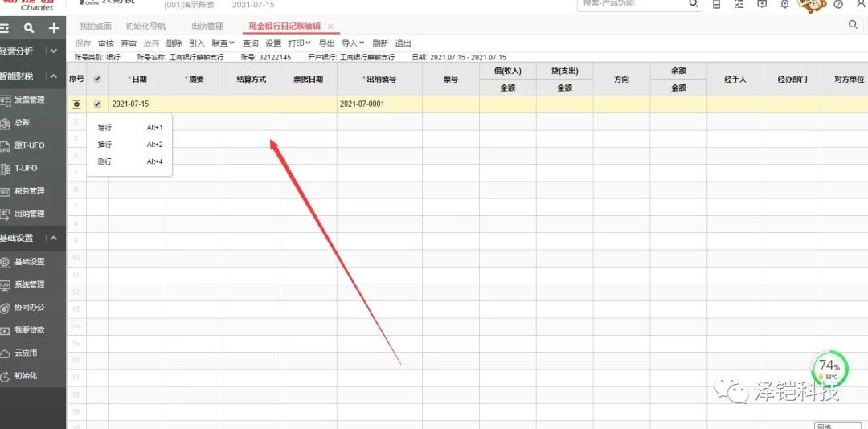
Task: Open 初始化 icon in sidebar
Action: pyautogui.click(x=5, y=376)
